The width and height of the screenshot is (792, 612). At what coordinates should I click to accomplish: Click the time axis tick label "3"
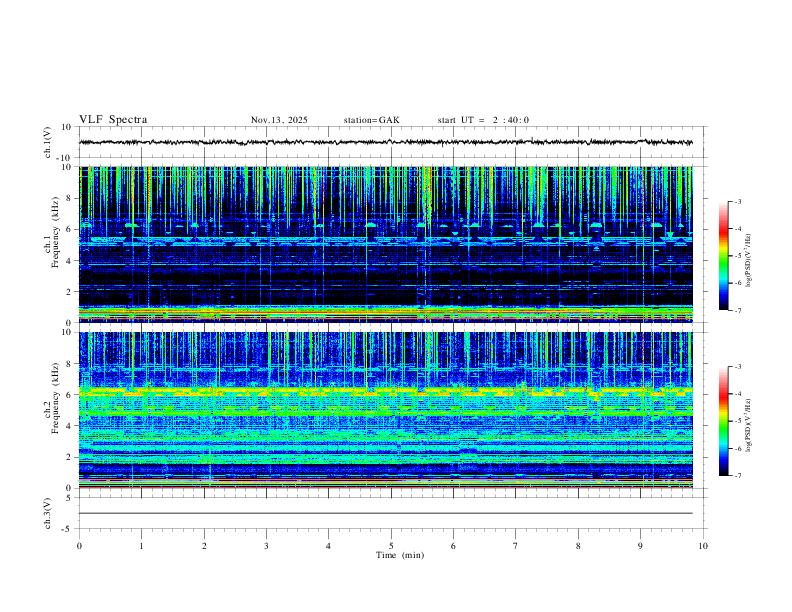tap(266, 546)
